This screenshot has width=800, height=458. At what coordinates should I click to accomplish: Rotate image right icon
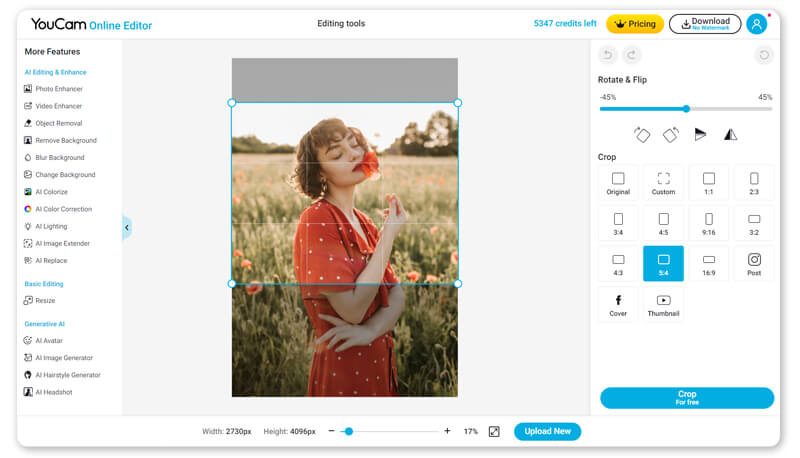click(671, 134)
